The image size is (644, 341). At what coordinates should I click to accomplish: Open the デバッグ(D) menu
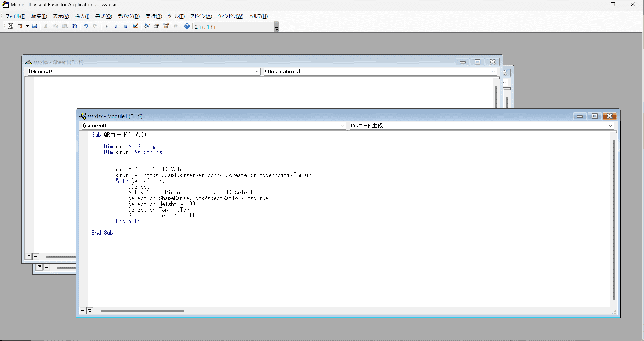tap(129, 16)
